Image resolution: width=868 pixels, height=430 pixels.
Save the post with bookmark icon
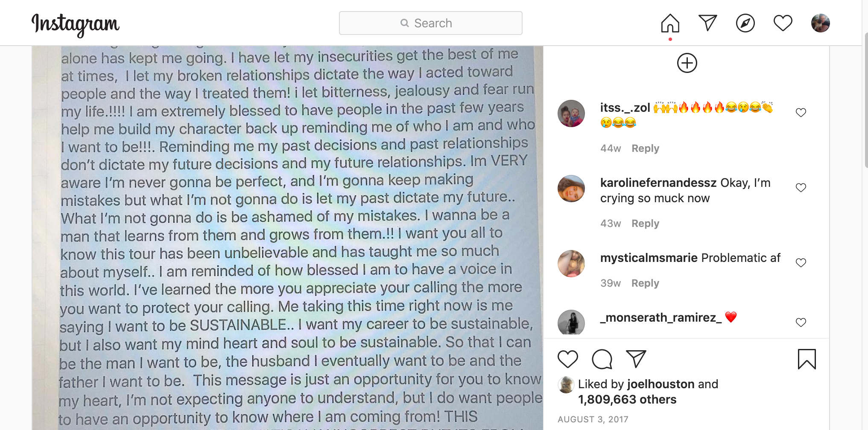tap(807, 359)
